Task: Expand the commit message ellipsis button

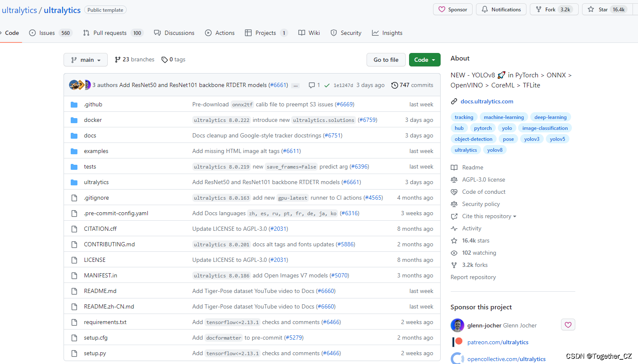Action: [296, 85]
